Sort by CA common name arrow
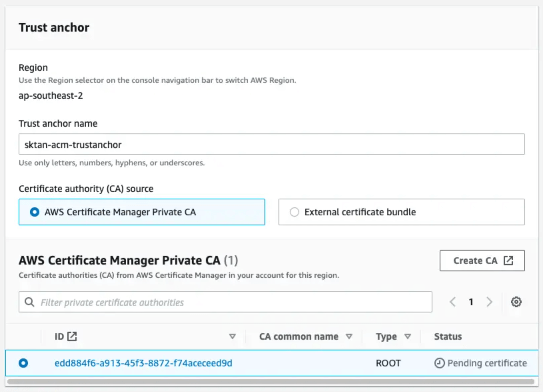 pos(349,336)
